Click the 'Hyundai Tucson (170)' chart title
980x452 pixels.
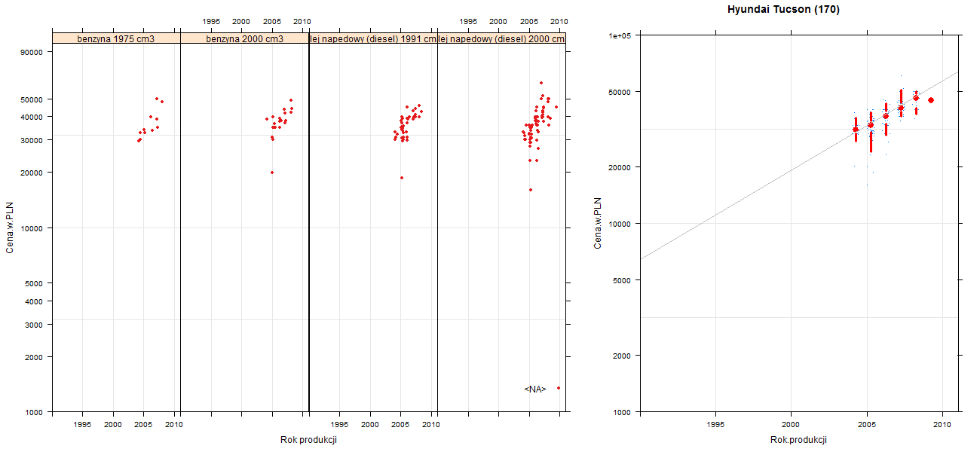point(783,10)
